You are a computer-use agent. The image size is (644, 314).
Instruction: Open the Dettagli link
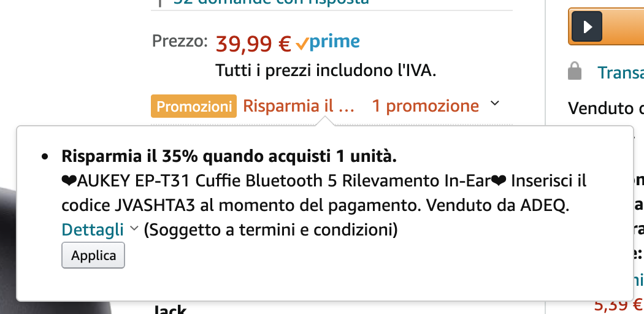tap(93, 230)
